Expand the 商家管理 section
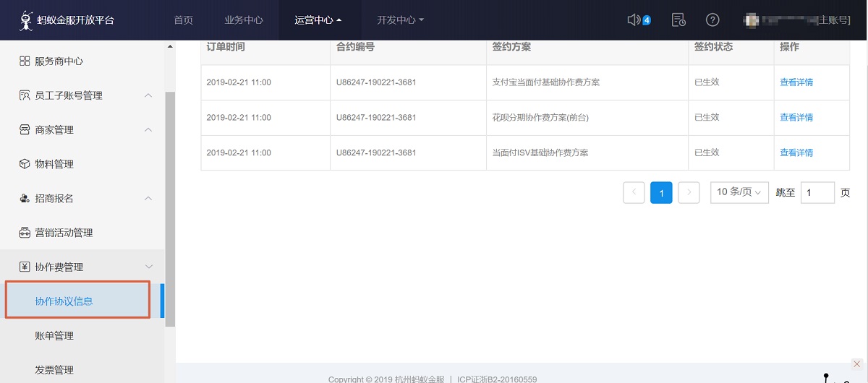868x383 pixels. tap(148, 130)
